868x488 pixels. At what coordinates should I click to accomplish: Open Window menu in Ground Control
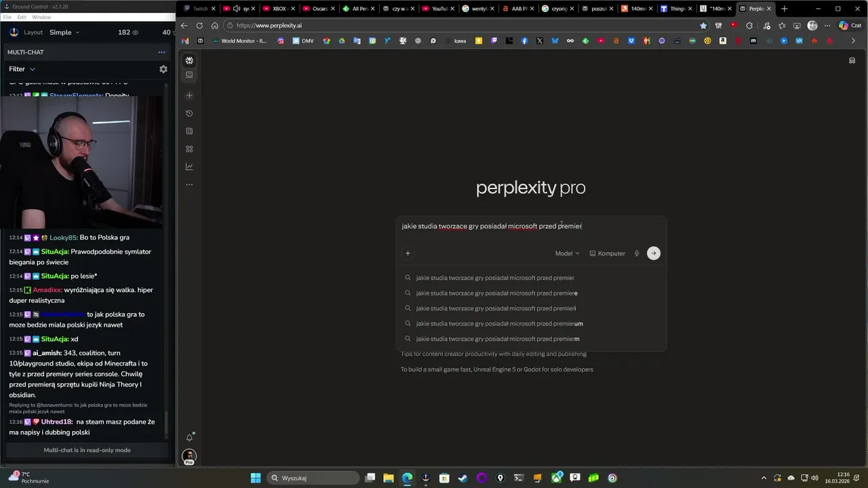pos(41,17)
